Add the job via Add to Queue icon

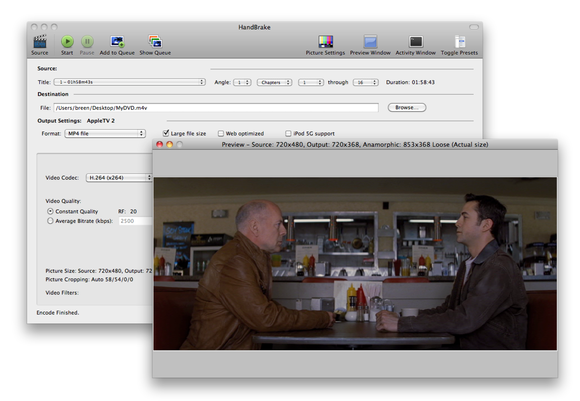pyautogui.click(x=117, y=41)
